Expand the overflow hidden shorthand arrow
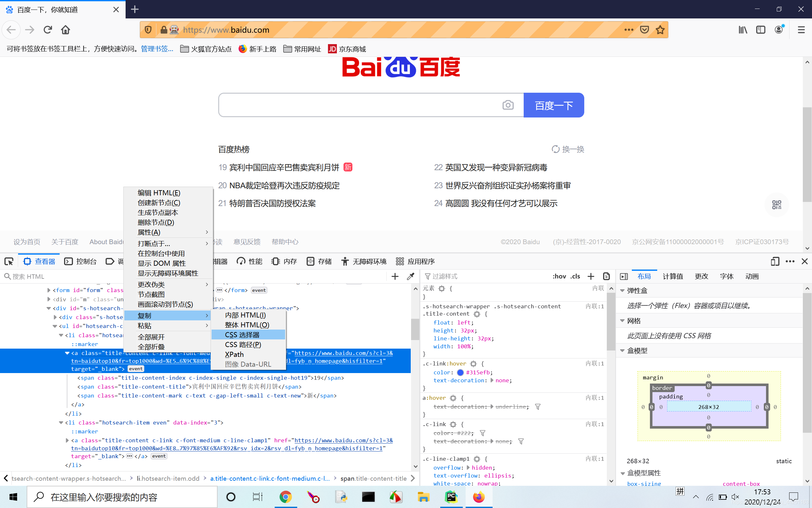The width and height of the screenshot is (812, 508). (x=468, y=467)
